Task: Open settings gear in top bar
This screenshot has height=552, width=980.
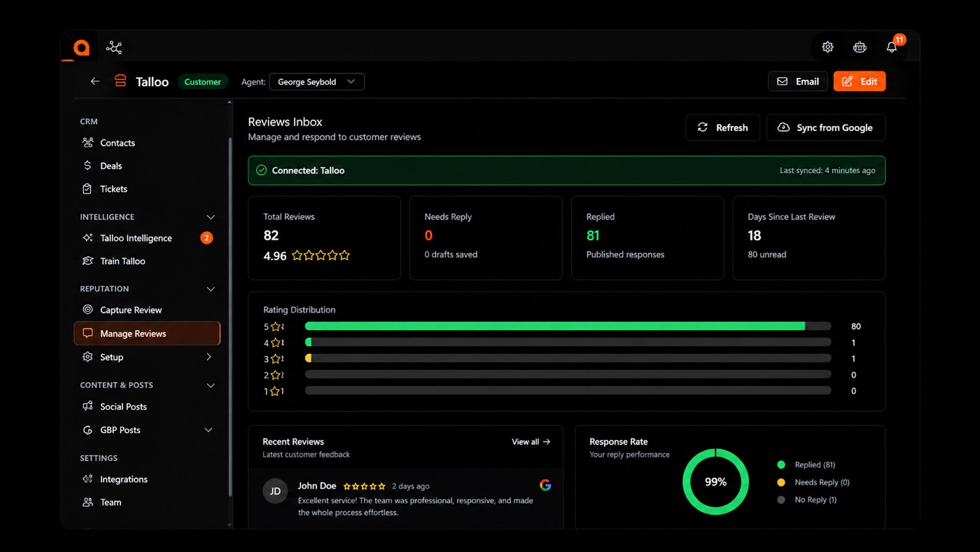Action: [x=827, y=47]
